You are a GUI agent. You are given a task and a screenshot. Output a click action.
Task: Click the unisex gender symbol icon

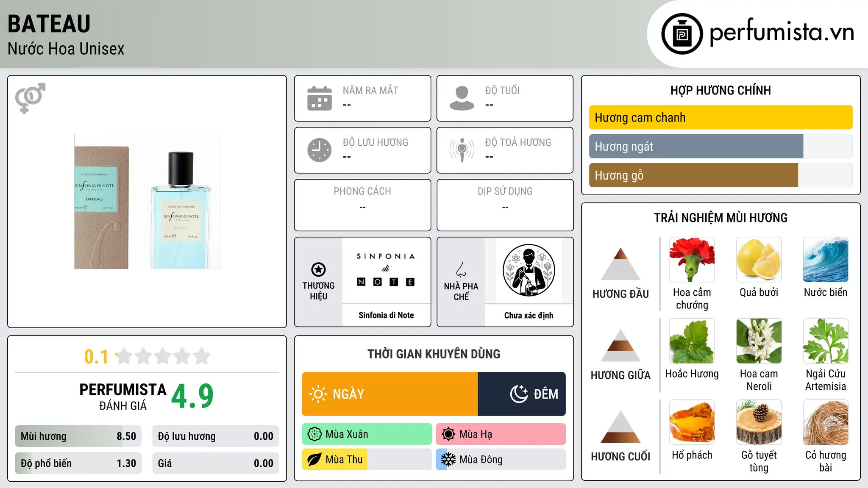(30, 98)
